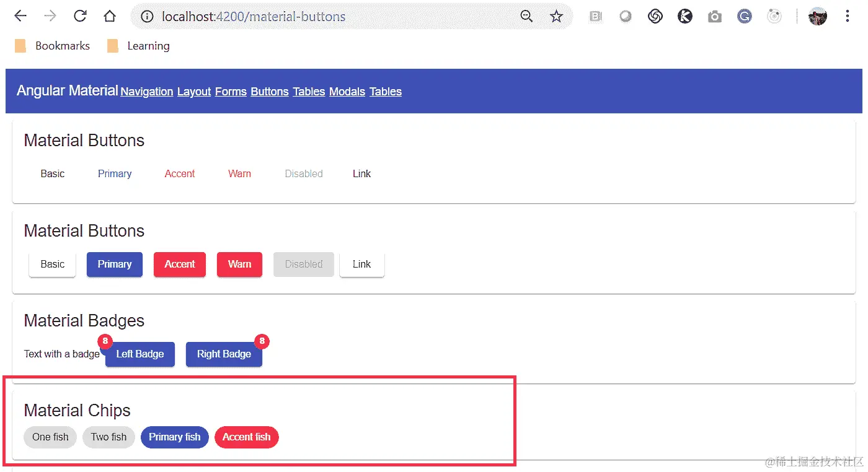This screenshot has width=868, height=472.
Task: Open the Bookmarks folder
Action: tap(52, 46)
